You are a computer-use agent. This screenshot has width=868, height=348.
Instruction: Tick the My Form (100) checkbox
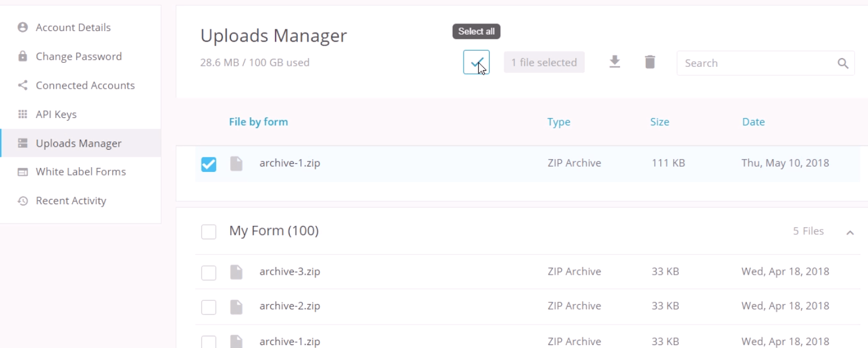pos(209,232)
